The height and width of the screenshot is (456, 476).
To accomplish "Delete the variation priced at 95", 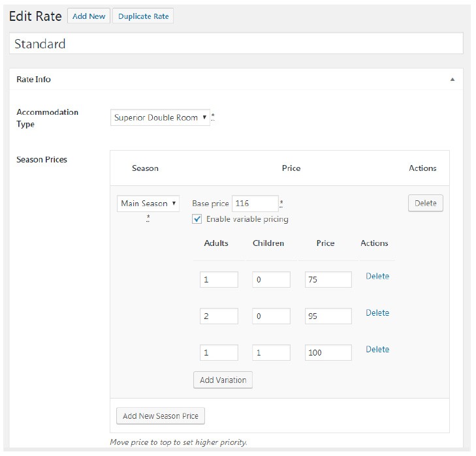I will coord(377,313).
